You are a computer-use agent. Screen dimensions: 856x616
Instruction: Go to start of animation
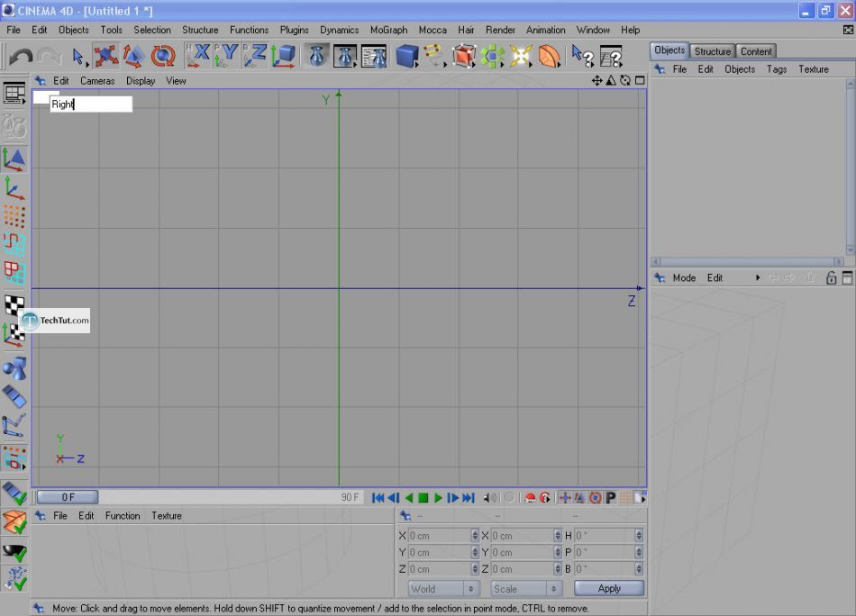[378, 498]
